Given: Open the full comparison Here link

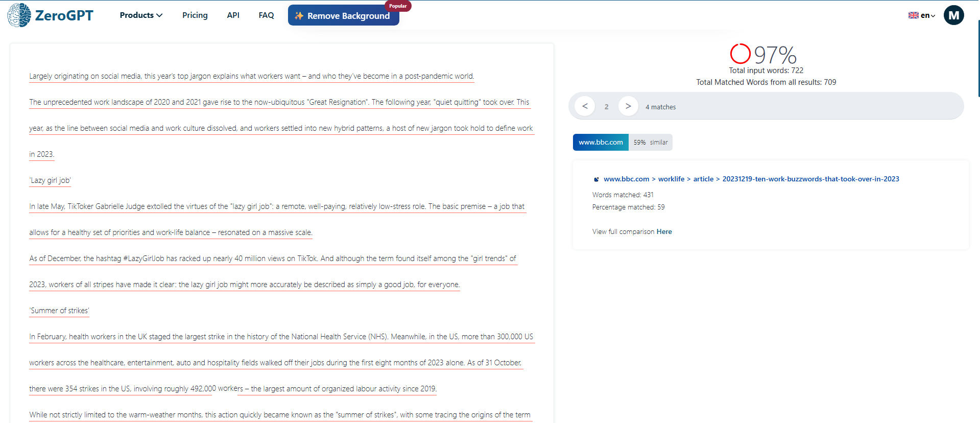Looking at the screenshot, I should point(664,232).
